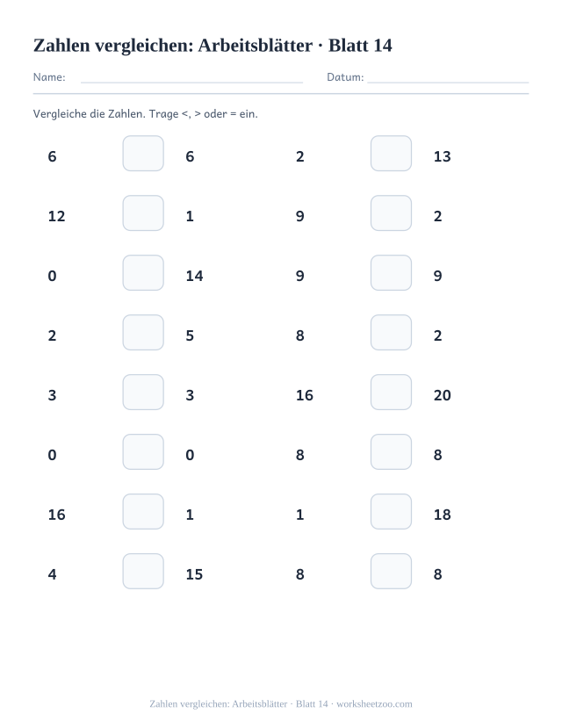Click answer box between 12 and 1
Image resolution: width=562 pixels, height=728 pixels.
[143, 213]
